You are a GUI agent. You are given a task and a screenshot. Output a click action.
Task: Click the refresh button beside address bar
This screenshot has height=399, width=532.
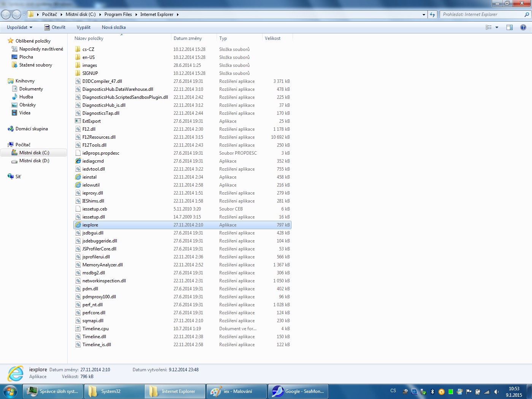(432, 14)
